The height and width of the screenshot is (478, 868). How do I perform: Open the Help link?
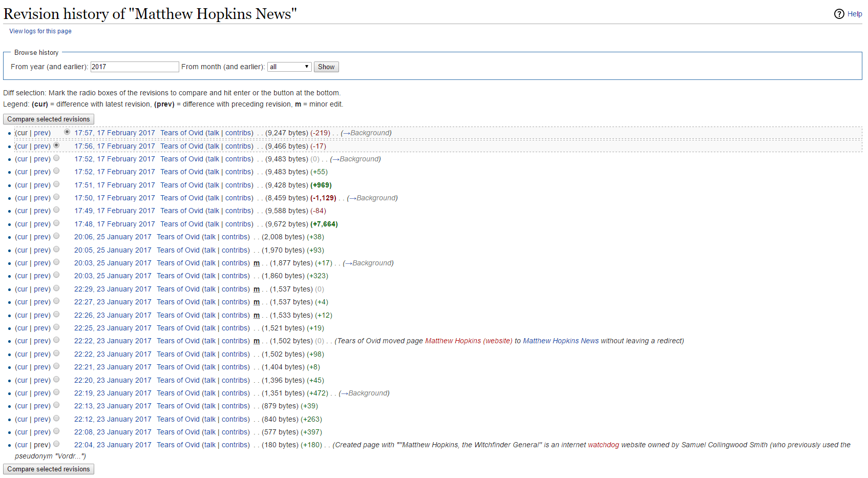[x=855, y=14]
